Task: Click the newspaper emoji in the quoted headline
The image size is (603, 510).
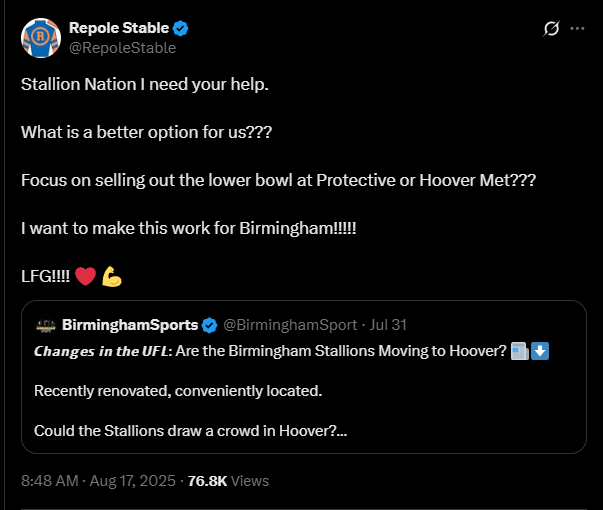Action: (x=519, y=351)
